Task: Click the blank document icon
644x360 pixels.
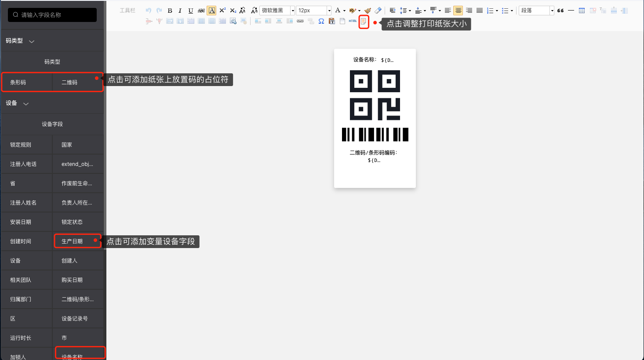Action: click(x=342, y=21)
